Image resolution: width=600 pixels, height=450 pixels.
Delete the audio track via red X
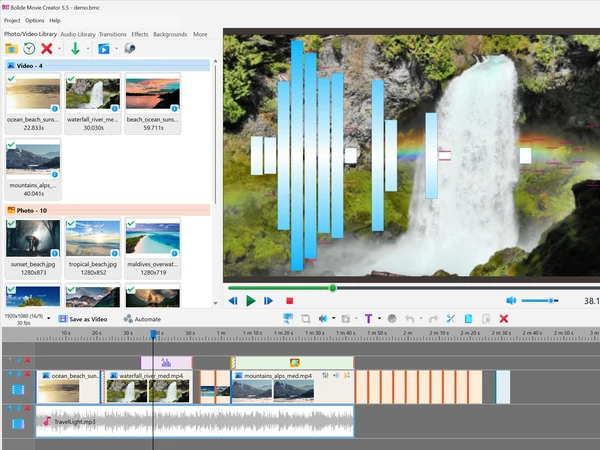[x=27, y=408]
